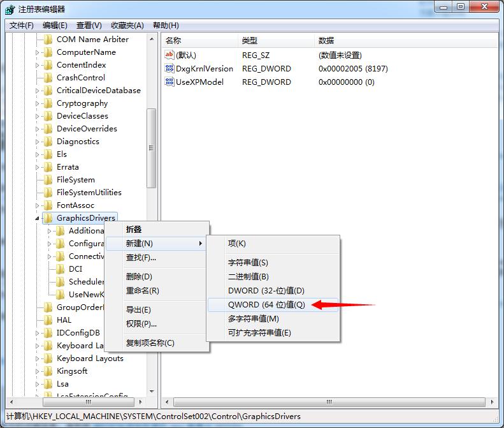The height and width of the screenshot is (428, 504).
Task: Click the Registry Editor title bar icon
Action: coord(11,10)
